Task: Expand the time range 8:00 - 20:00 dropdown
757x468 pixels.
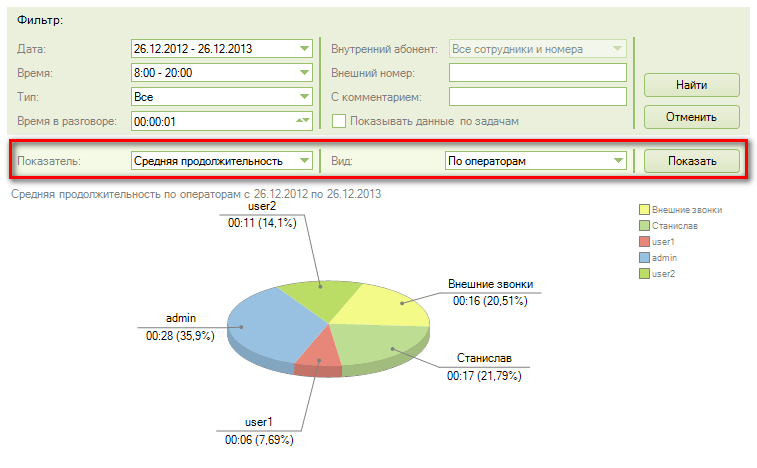Action: (304, 73)
